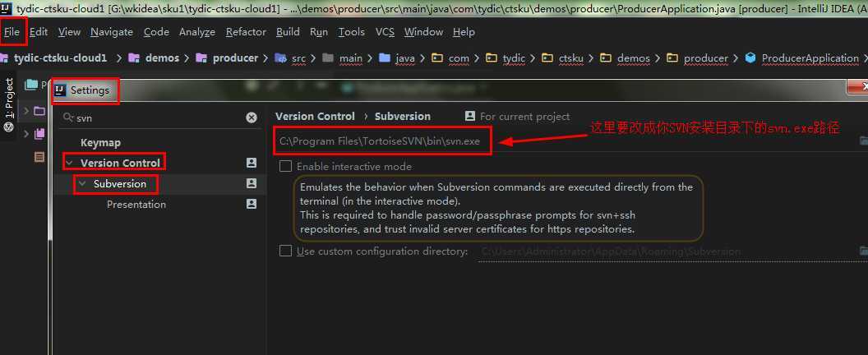Open the Run menu

point(319,32)
